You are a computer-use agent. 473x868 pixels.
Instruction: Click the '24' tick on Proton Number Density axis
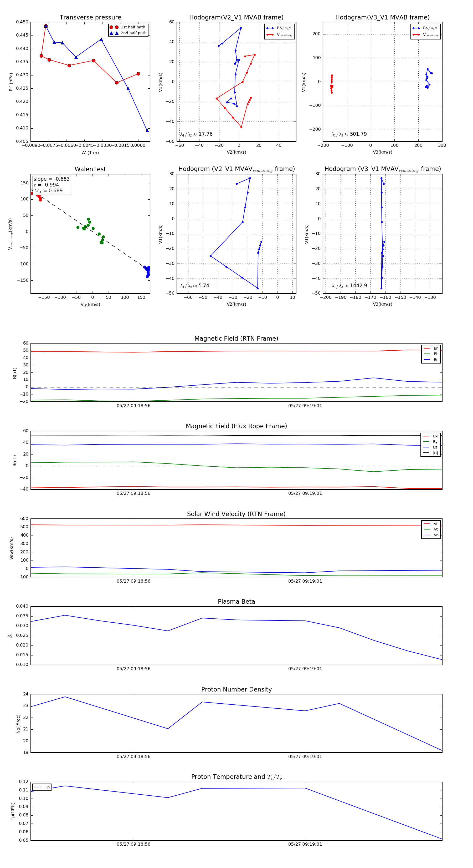[26, 694]
